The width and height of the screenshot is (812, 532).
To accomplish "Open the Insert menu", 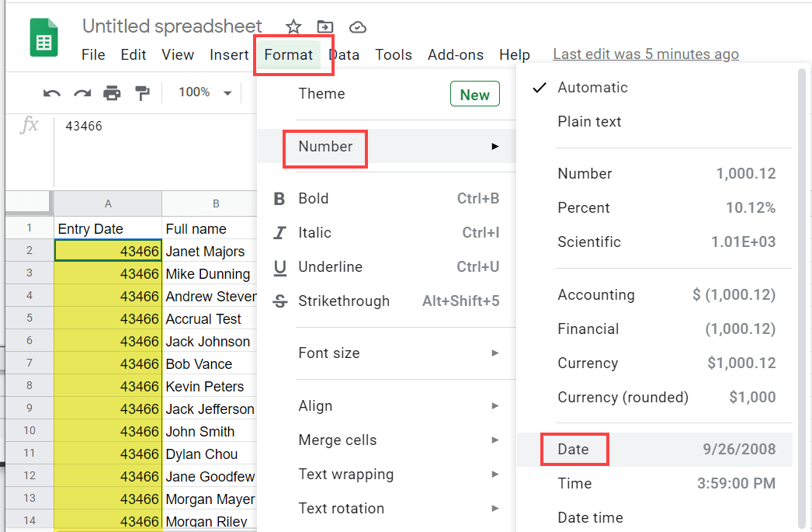I will coord(229,55).
